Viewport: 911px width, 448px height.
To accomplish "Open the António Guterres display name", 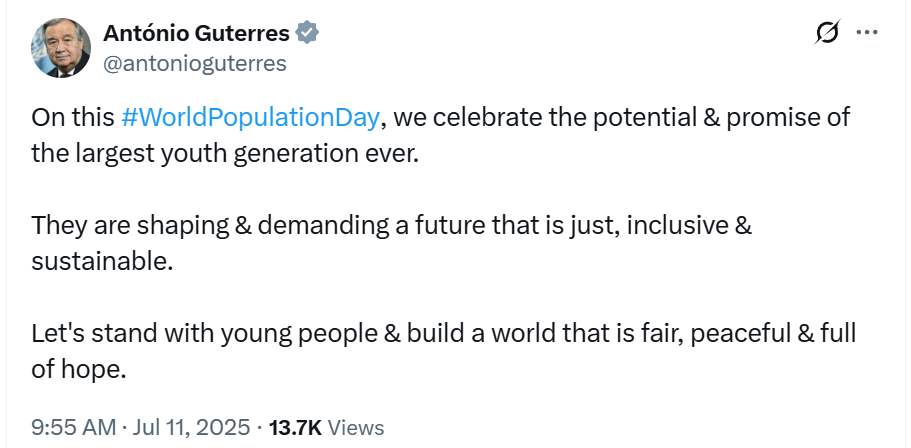I will pos(196,34).
